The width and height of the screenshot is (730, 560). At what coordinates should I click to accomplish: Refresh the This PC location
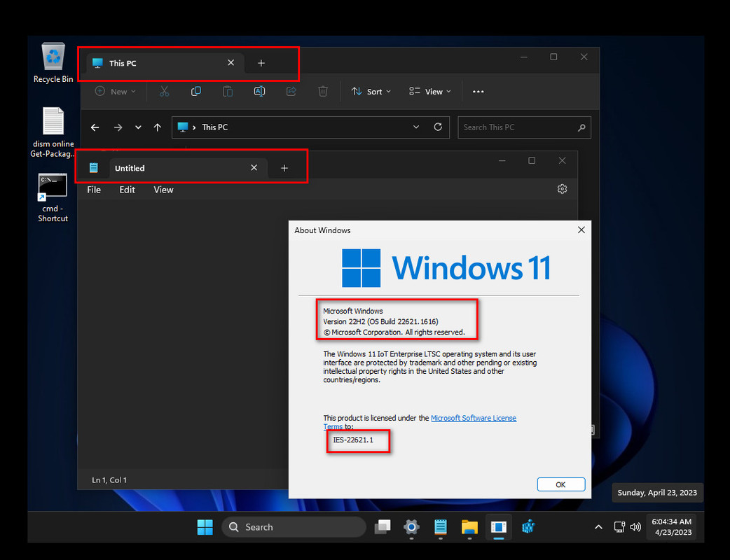[x=438, y=127]
